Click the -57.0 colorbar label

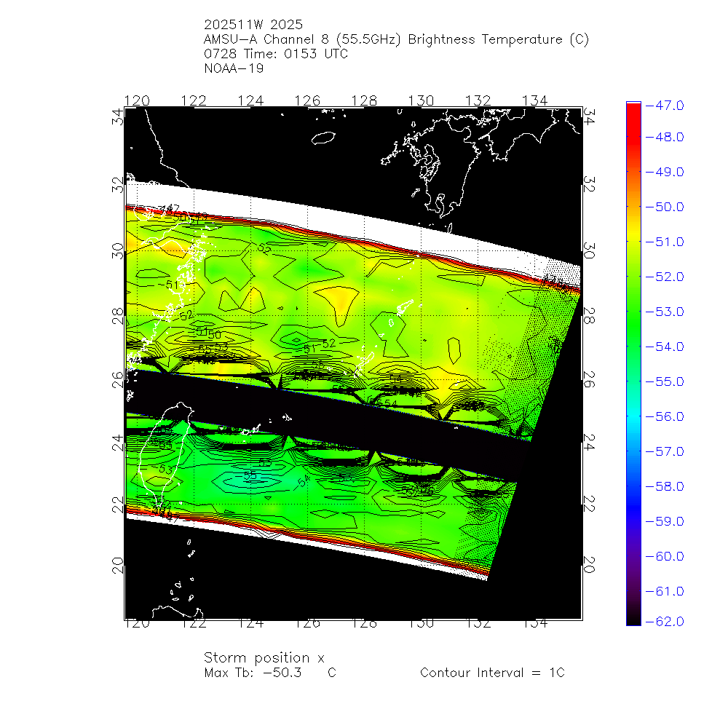[x=665, y=451]
